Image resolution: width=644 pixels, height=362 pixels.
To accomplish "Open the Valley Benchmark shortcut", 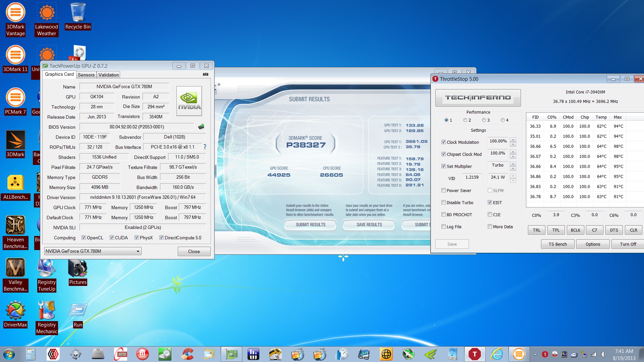I will [x=15, y=275].
